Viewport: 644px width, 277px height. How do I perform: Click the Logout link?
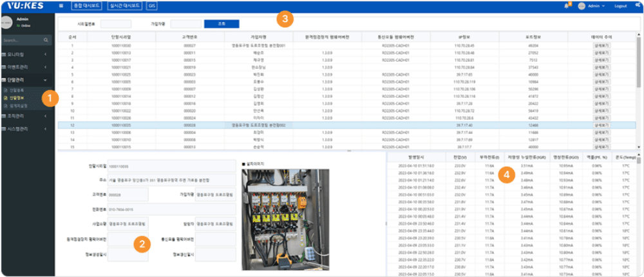621,6
